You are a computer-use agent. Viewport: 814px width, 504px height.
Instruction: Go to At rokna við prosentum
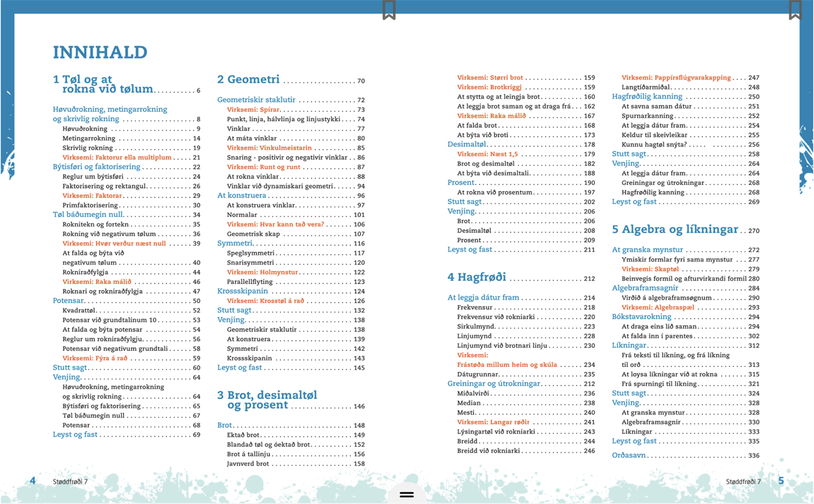pyautogui.click(x=526, y=192)
